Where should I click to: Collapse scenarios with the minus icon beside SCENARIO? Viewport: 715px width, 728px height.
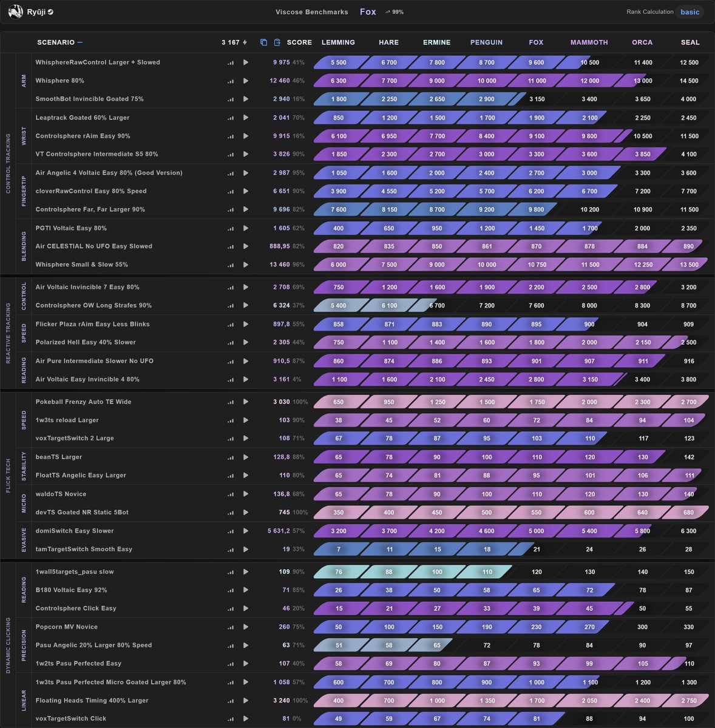click(x=80, y=42)
